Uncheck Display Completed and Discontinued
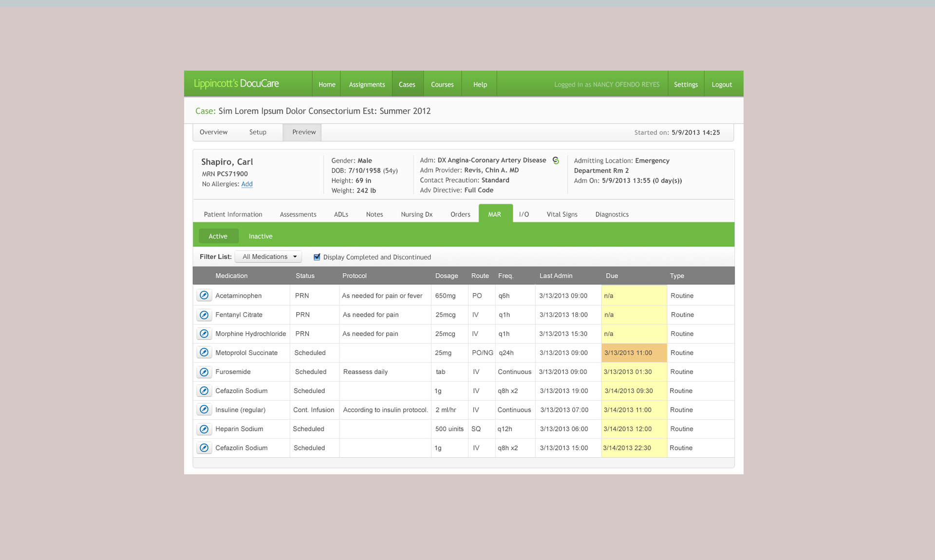935x560 pixels. coord(317,257)
